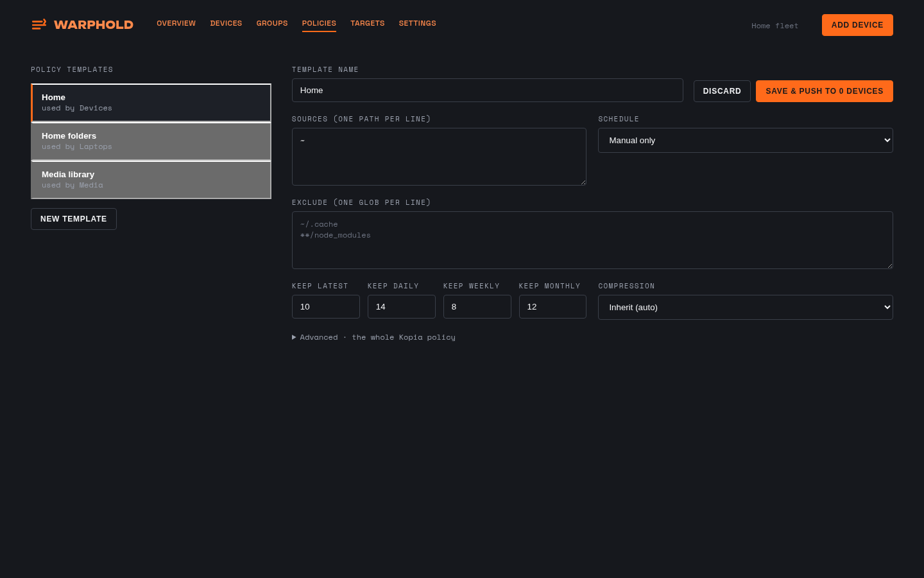The image size is (924, 578).
Task: Choose the Media library template
Action: [x=151, y=180]
